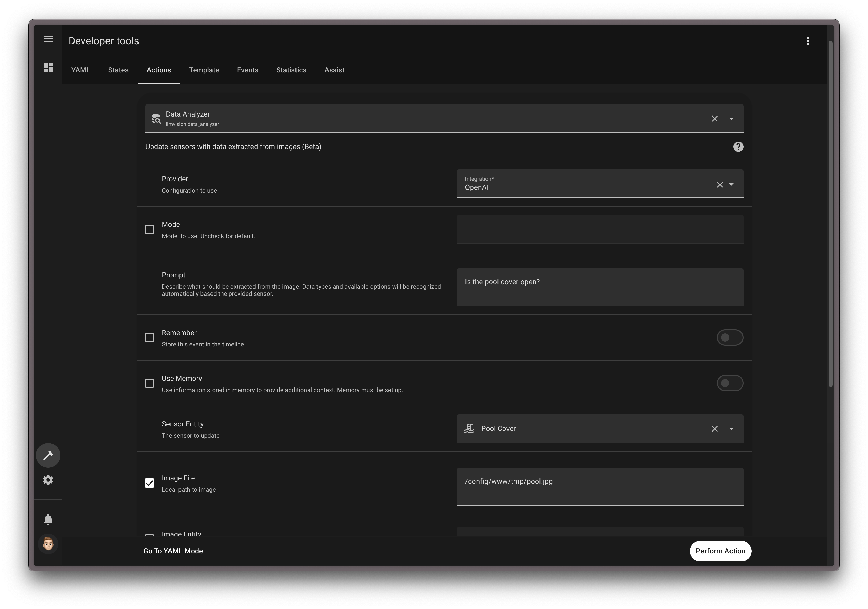Toggle the Remember switch on
The image size is (868, 609).
coord(730,338)
